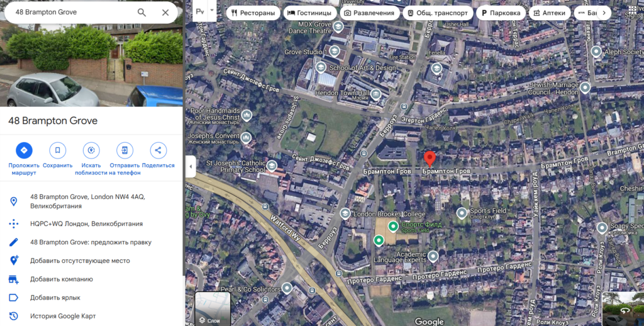The width and height of the screenshot is (644, 326).
Task: Click the Поделиться share icon
Action: pyautogui.click(x=158, y=150)
